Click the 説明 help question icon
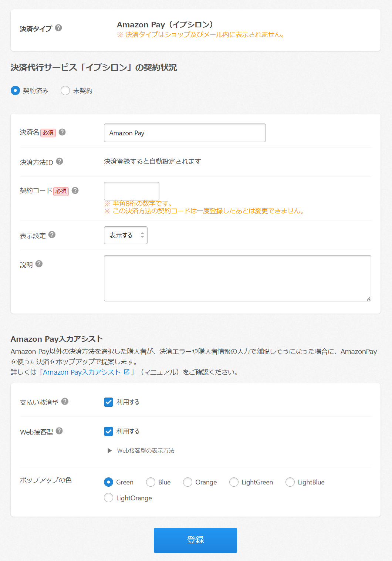 click(x=39, y=264)
